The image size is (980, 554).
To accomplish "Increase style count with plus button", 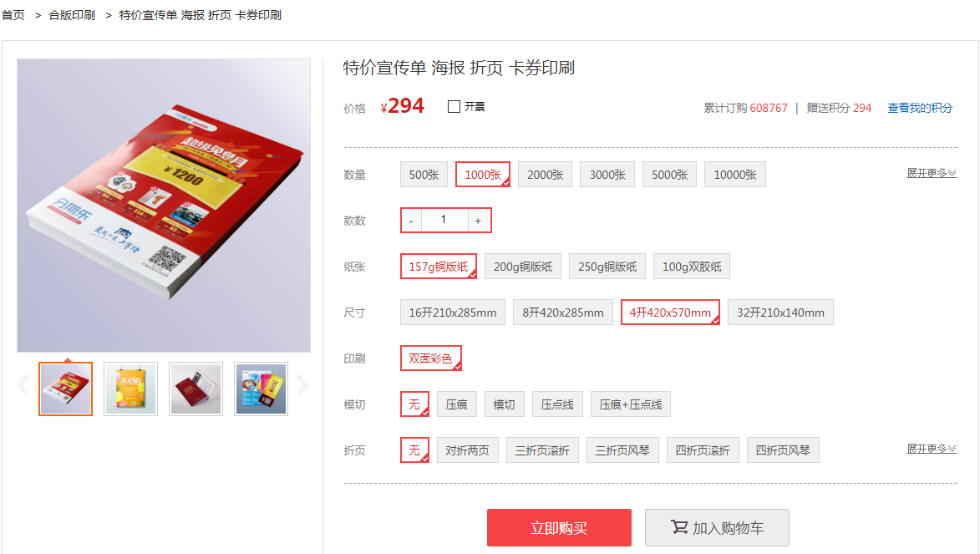I will point(478,221).
